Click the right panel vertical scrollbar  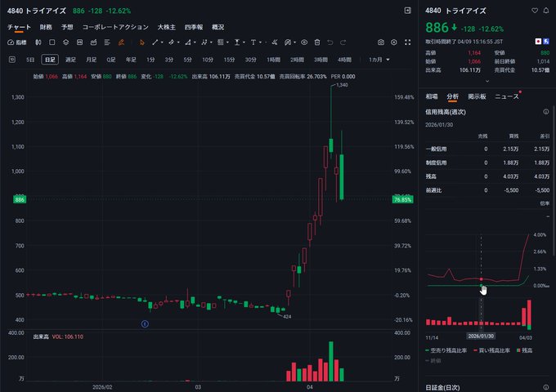tap(554, 181)
